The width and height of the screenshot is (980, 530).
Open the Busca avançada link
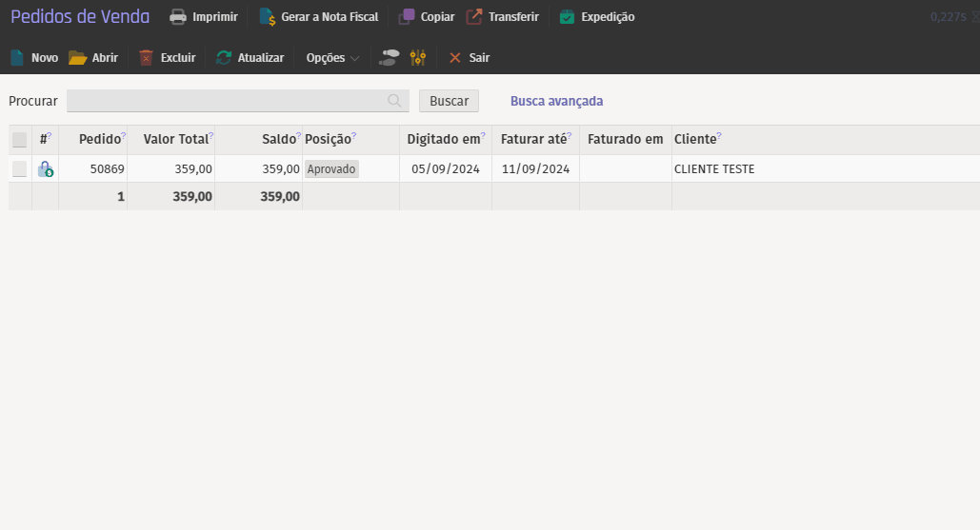click(556, 101)
